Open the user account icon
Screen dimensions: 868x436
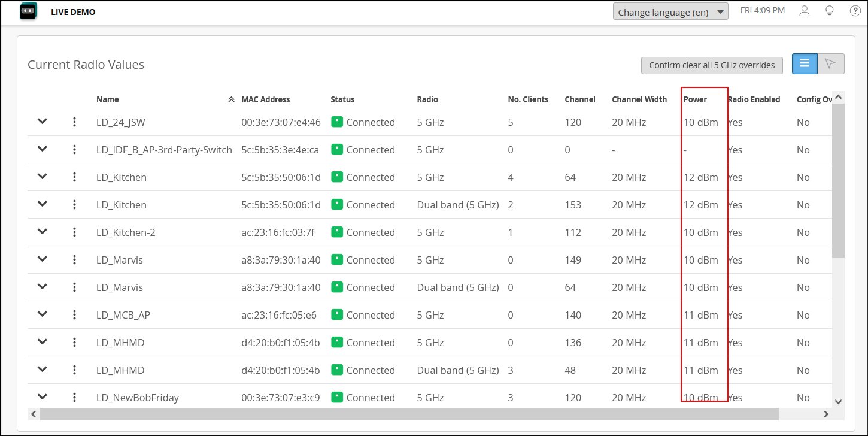805,11
